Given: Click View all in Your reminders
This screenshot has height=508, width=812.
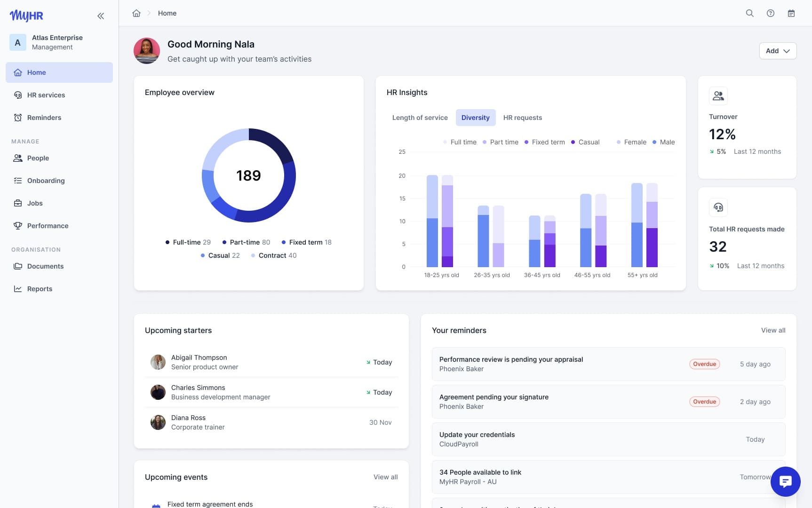Looking at the screenshot, I should tap(773, 330).
